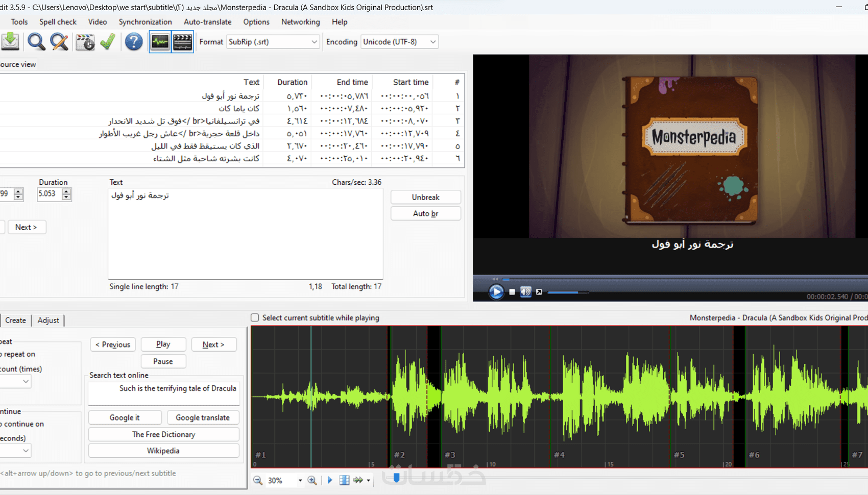Click the waveform play triangle icon

(330, 480)
